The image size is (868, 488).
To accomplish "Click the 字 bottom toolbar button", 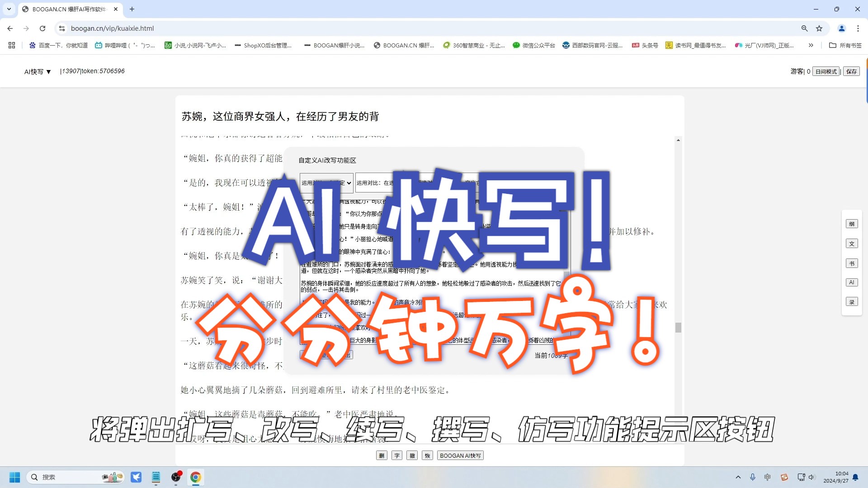I will pos(397,455).
